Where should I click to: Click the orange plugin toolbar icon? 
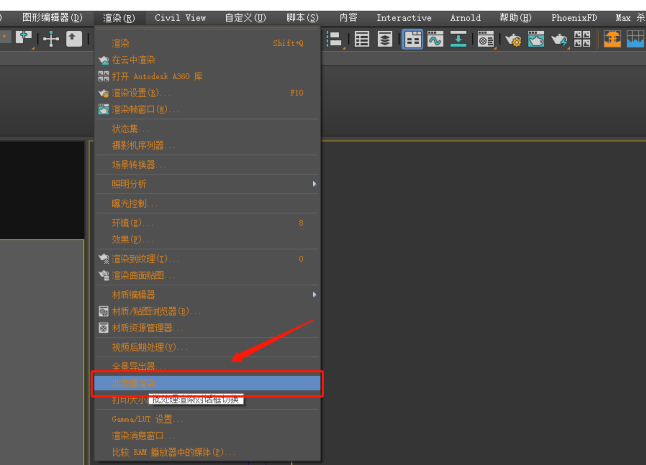click(x=612, y=39)
